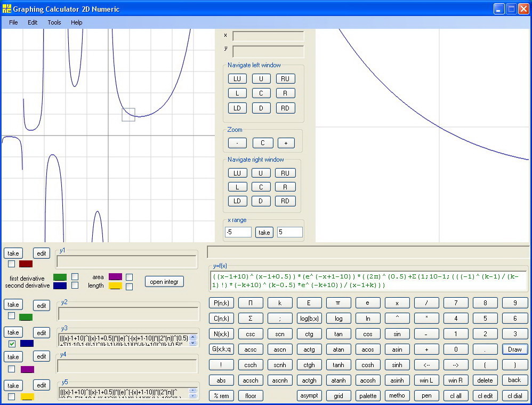Viewport: 532px width, 405px height.
Task: Toggle the second derivative checkbox
Action: click(x=75, y=285)
